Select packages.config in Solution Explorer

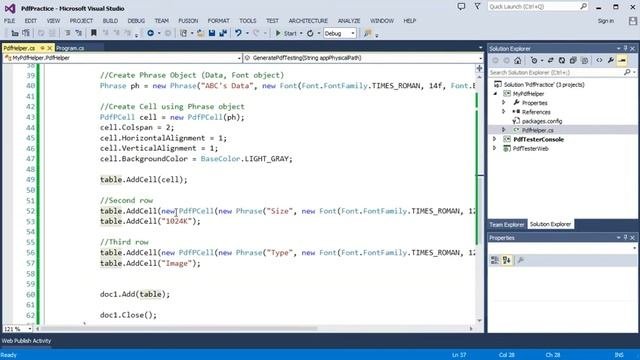tap(542, 121)
